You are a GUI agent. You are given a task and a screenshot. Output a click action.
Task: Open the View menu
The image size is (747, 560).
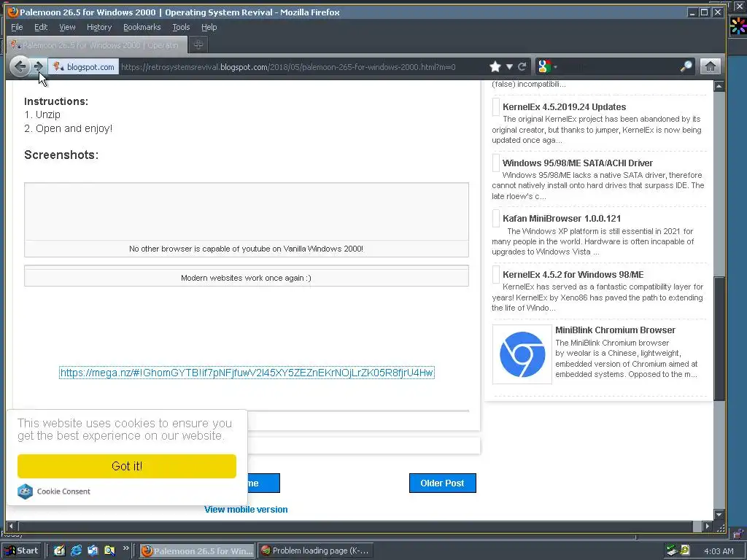(67, 27)
